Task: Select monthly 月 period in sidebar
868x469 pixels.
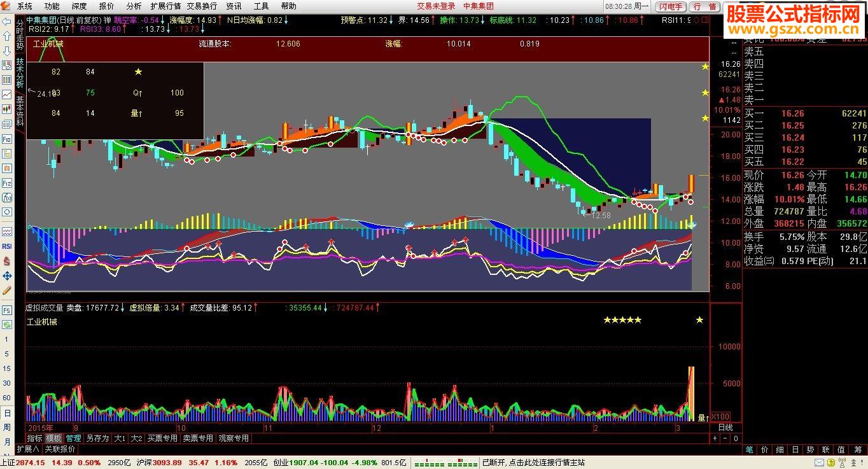Action: [x=6, y=442]
